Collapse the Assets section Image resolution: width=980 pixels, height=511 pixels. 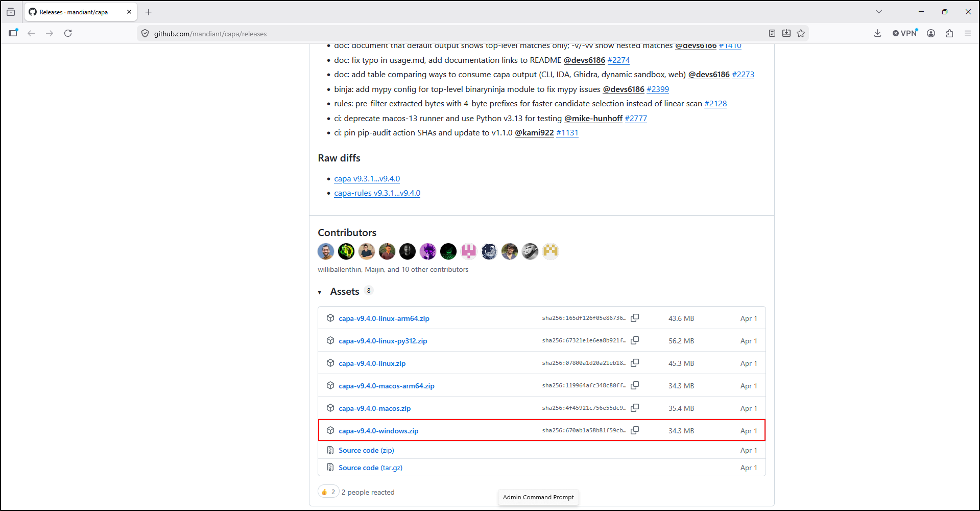click(320, 292)
